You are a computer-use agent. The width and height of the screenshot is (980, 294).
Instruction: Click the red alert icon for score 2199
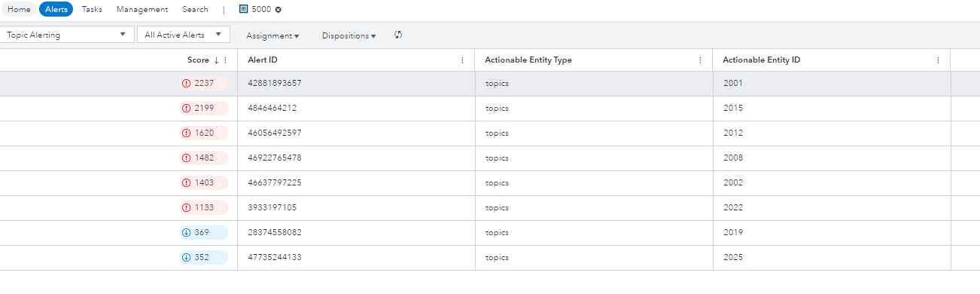pos(187,109)
